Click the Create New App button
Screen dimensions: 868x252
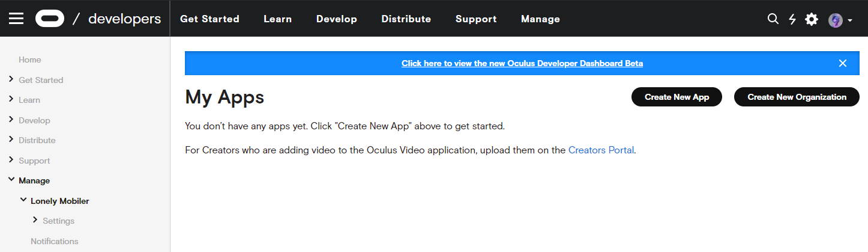[677, 97]
